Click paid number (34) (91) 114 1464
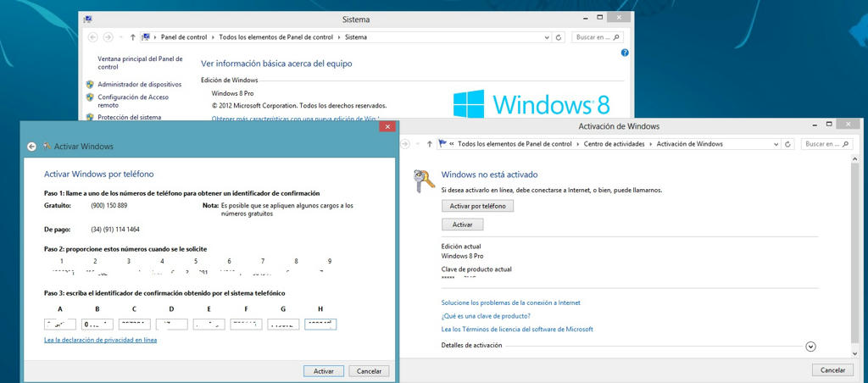Screen dimensions: 868x383 [115, 229]
